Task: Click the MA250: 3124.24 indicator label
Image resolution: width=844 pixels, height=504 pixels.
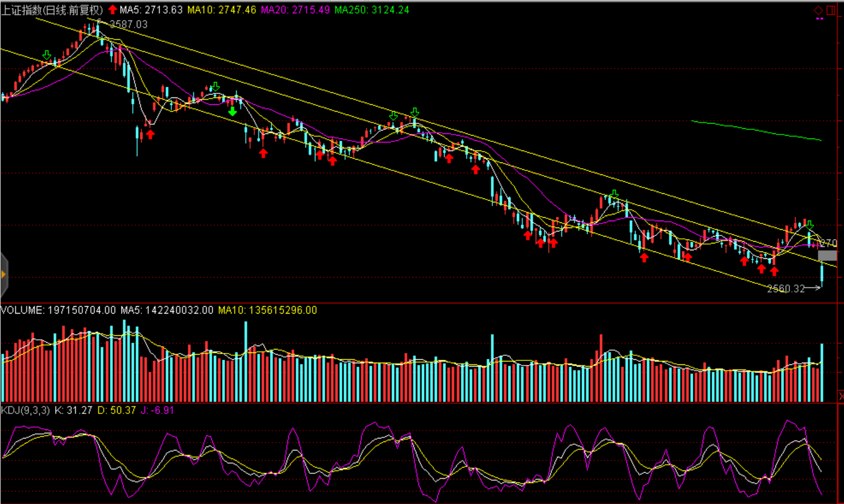Action: pyautogui.click(x=371, y=10)
